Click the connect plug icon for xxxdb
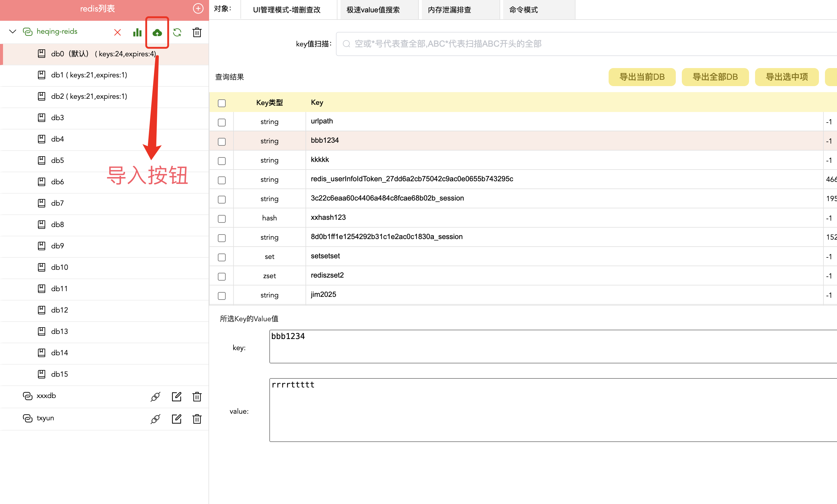Image resolution: width=837 pixels, height=504 pixels. 155,397
